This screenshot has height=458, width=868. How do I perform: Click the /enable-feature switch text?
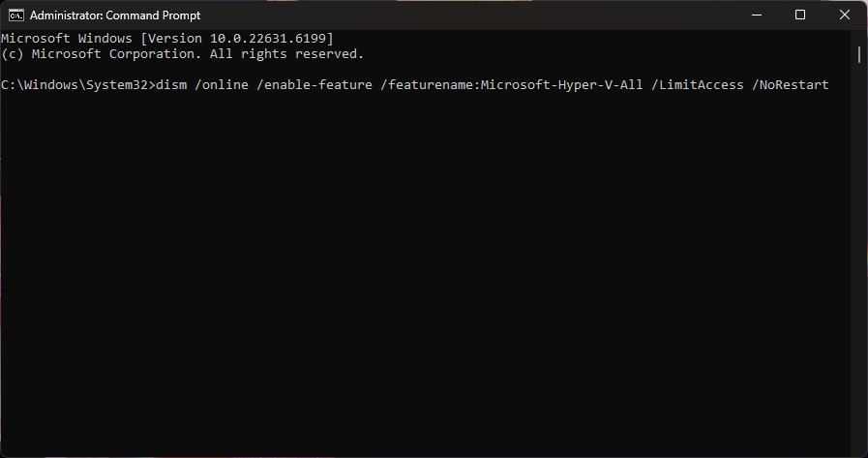coord(316,85)
